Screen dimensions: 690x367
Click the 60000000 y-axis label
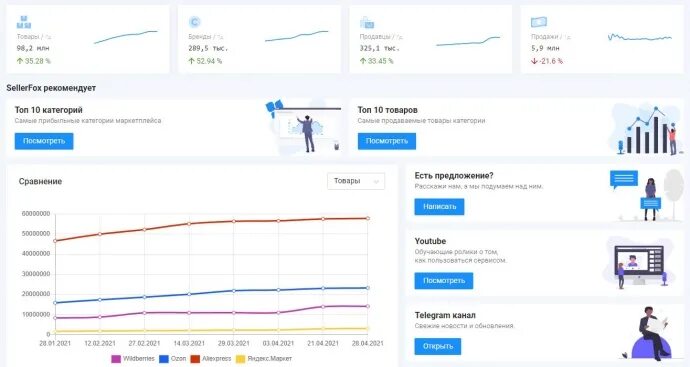[x=36, y=214]
